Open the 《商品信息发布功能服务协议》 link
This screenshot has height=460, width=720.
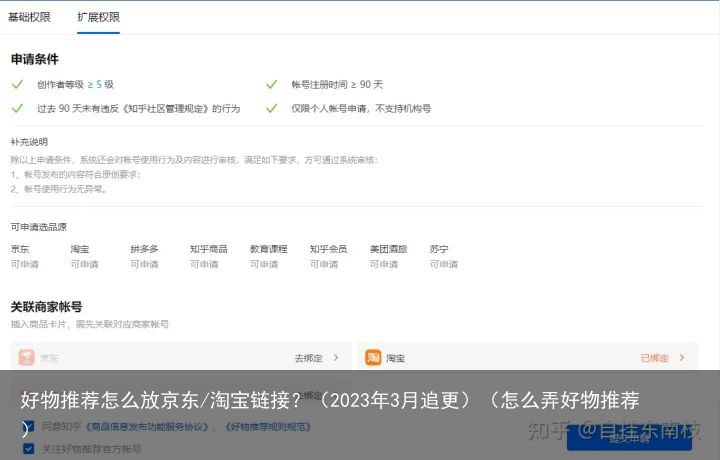pos(147,427)
